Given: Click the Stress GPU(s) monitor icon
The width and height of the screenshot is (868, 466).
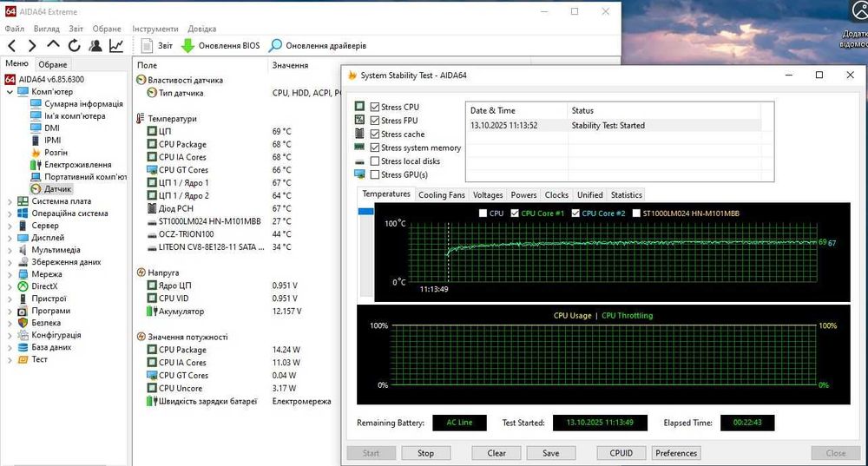Looking at the screenshot, I should coord(360,174).
